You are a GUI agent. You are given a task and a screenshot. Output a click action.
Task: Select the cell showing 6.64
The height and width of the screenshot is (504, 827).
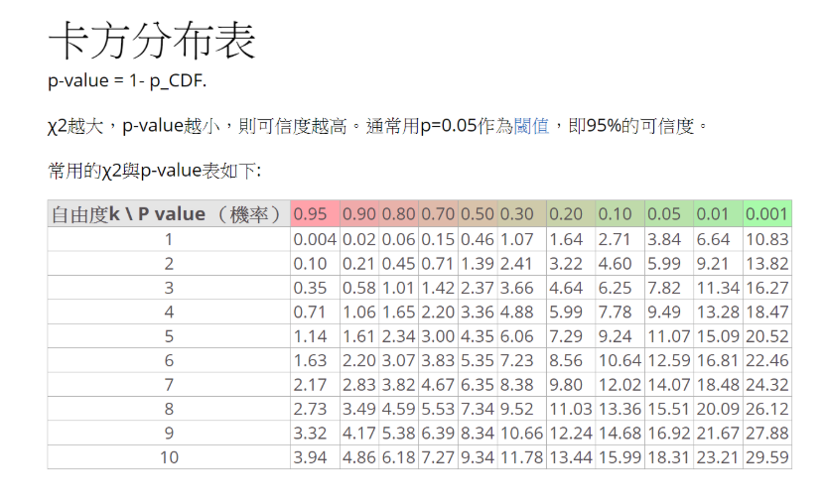tap(718, 239)
